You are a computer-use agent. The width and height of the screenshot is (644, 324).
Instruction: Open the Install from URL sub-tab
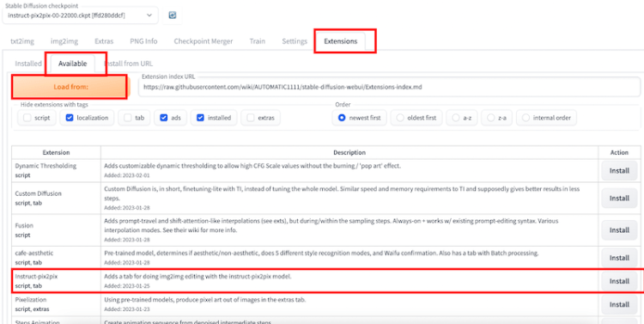(128, 64)
